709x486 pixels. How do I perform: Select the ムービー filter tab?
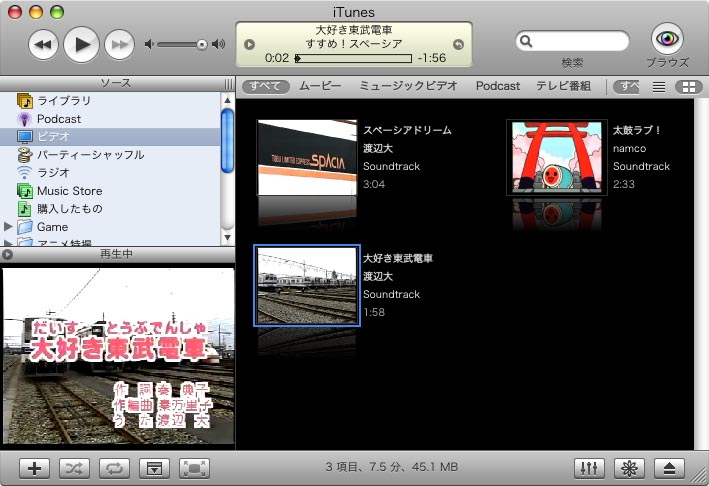(320, 86)
